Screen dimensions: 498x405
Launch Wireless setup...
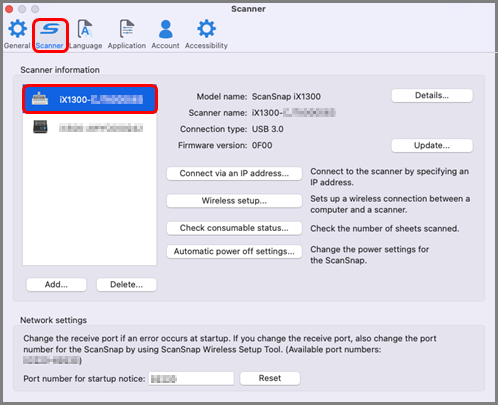click(234, 201)
